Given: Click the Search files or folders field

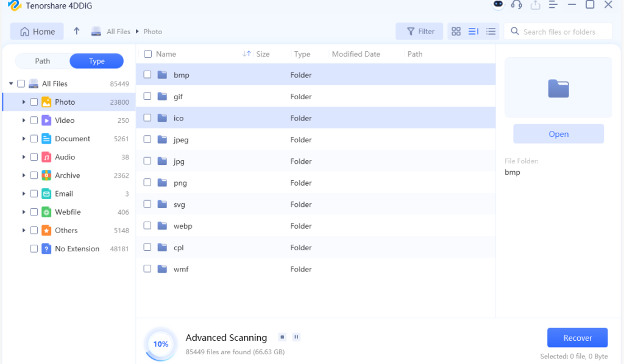Looking at the screenshot, I should [x=564, y=32].
